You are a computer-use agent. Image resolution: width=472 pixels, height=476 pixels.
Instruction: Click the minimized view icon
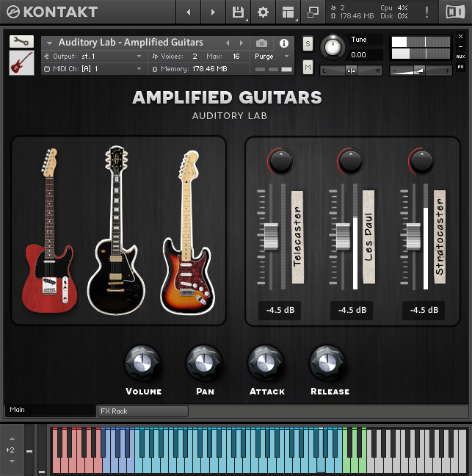tap(313, 12)
